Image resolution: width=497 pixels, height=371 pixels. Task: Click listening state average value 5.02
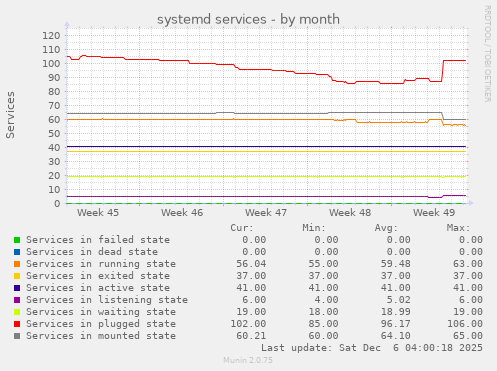click(x=399, y=300)
